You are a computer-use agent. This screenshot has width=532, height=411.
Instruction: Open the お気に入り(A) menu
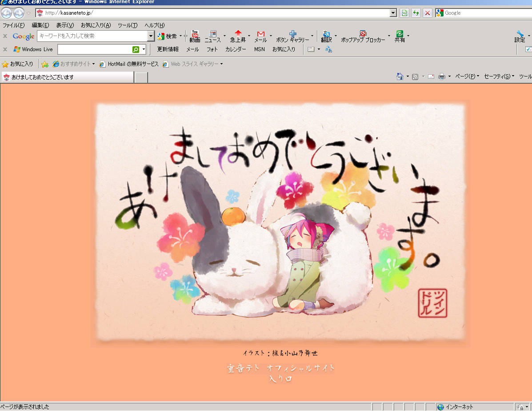coord(96,25)
